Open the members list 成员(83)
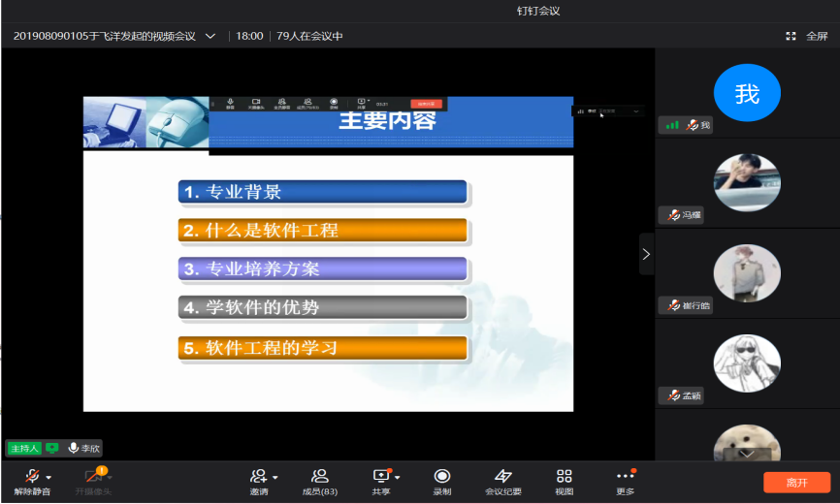This screenshot has width=840, height=504. click(x=319, y=476)
